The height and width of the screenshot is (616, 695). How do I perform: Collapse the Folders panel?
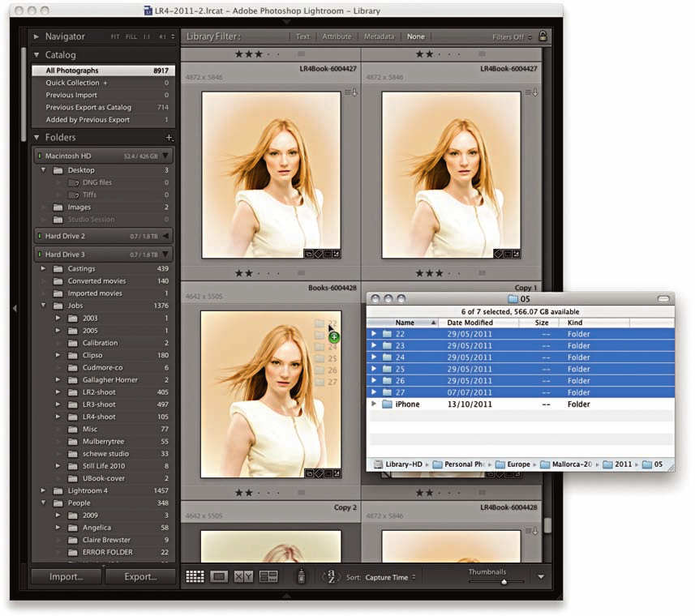coord(36,137)
